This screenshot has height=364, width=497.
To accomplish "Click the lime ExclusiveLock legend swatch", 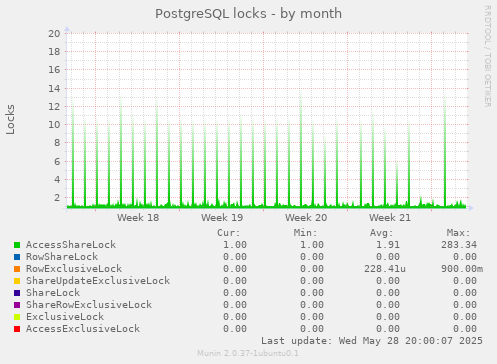I will tap(17, 317).
